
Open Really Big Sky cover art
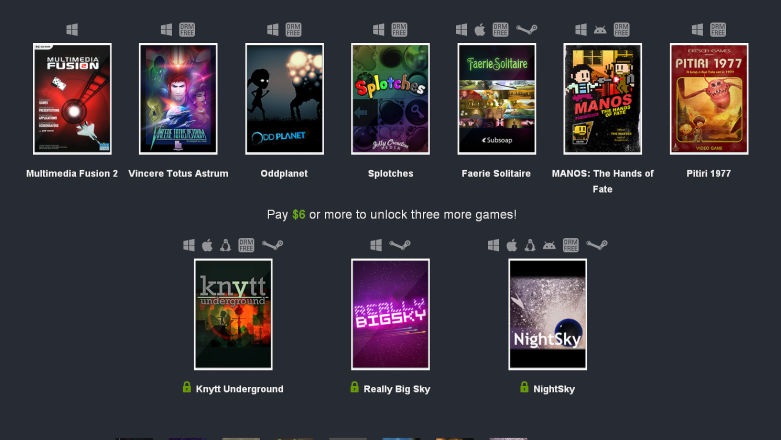[x=390, y=314]
